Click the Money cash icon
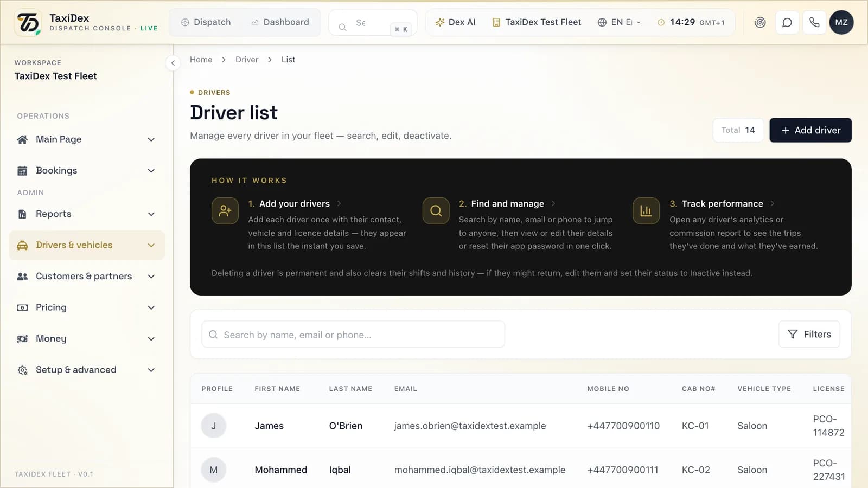The height and width of the screenshot is (488, 868). tap(22, 339)
